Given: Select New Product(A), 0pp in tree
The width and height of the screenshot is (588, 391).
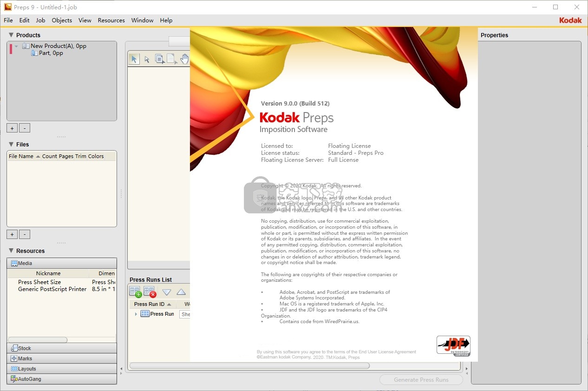Looking at the screenshot, I should coord(59,46).
